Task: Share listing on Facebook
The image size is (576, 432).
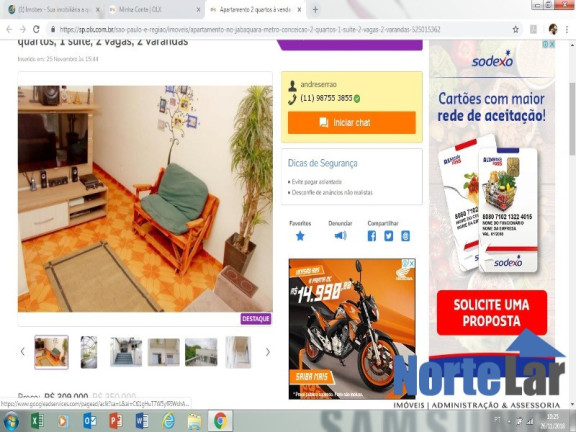Action: [371, 236]
